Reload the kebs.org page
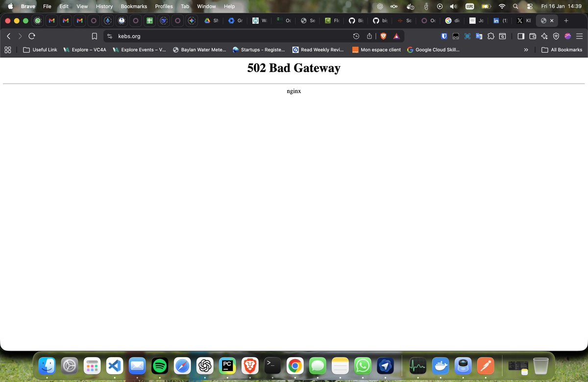 click(x=32, y=36)
